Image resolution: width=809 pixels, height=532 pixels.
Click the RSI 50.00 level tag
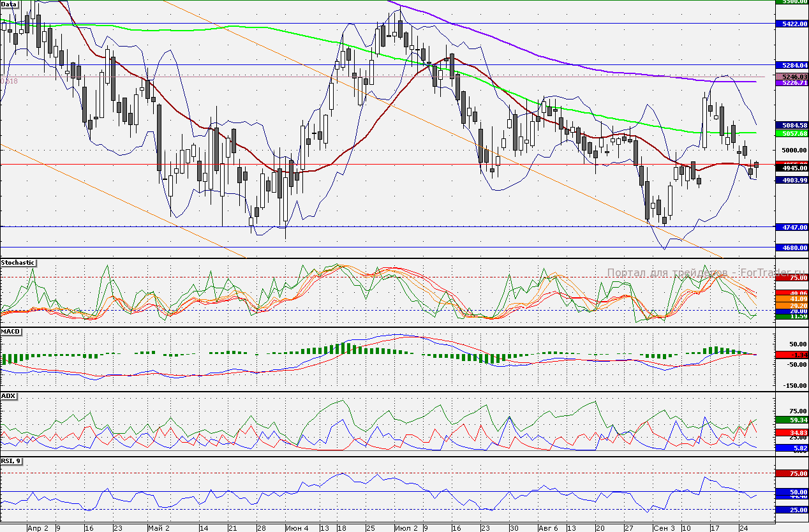pos(791,492)
